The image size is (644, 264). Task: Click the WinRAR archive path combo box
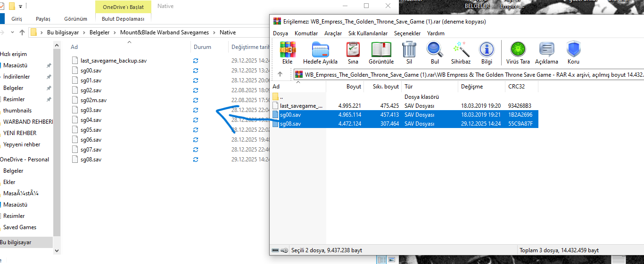pyautogui.click(x=468, y=74)
